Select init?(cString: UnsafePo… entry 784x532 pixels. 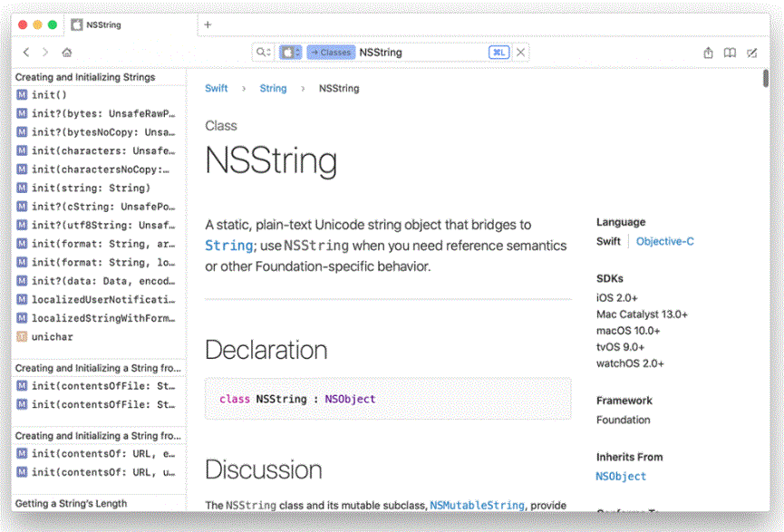(x=99, y=207)
